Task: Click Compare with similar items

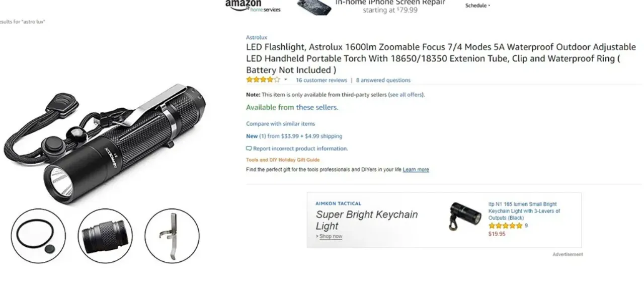Action: (281, 124)
